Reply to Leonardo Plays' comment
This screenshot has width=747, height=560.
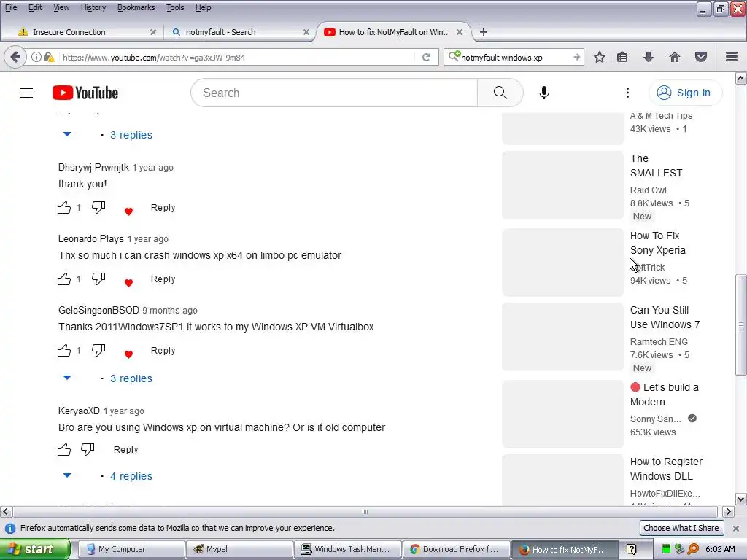point(163,279)
